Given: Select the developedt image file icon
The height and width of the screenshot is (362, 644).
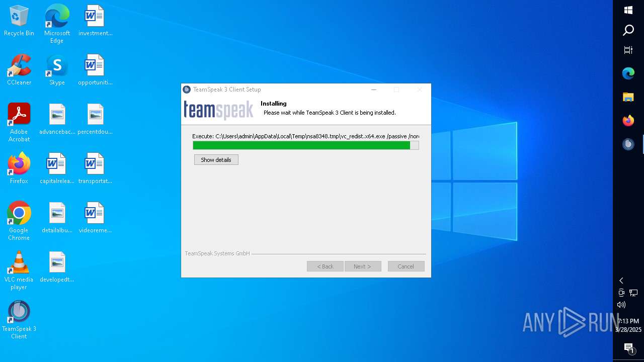Looking at the screenshot, I should coord(57,267).
